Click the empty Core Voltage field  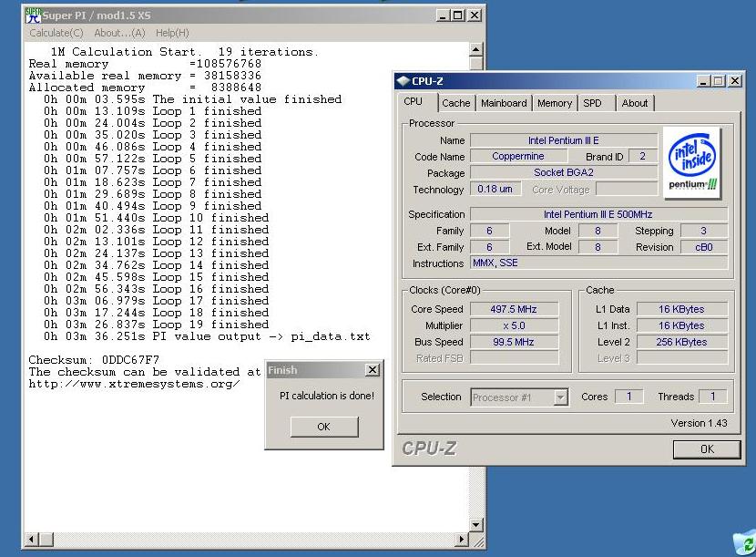tap(627, 189)
